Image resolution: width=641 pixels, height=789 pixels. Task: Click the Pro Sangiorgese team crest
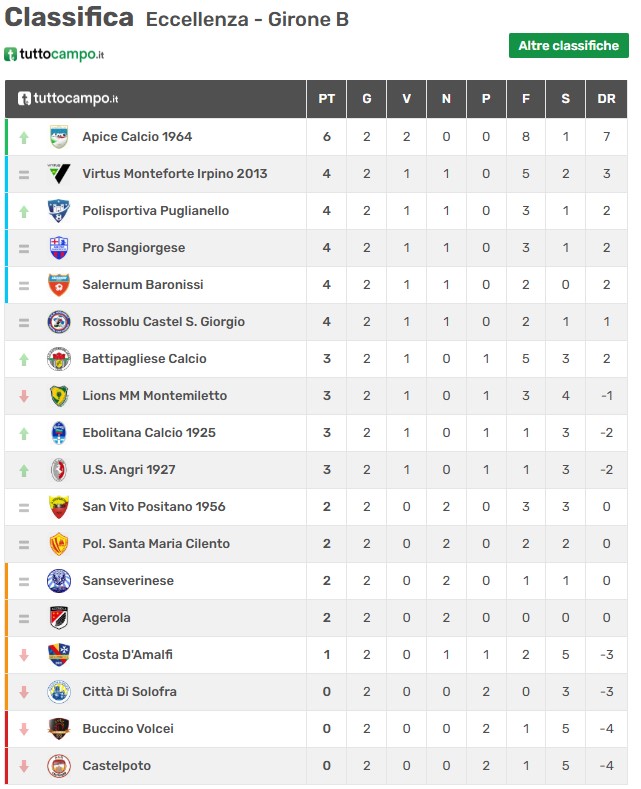59,248
